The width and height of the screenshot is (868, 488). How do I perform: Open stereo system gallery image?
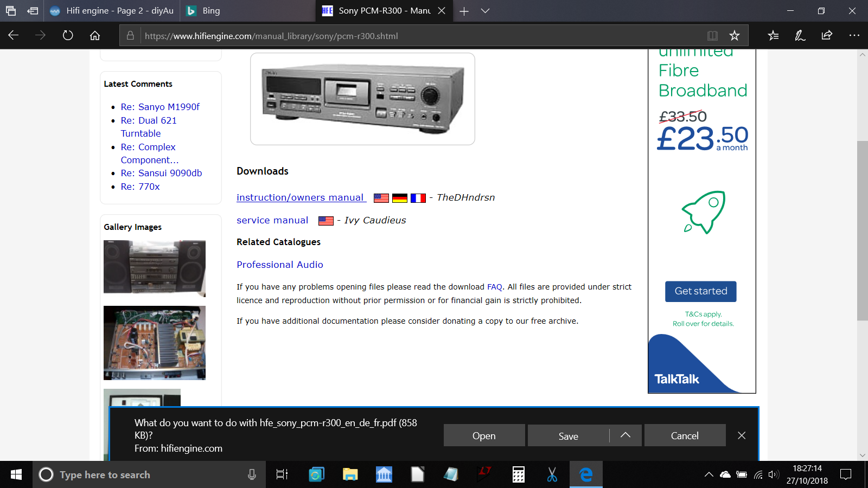coord(155,268)
